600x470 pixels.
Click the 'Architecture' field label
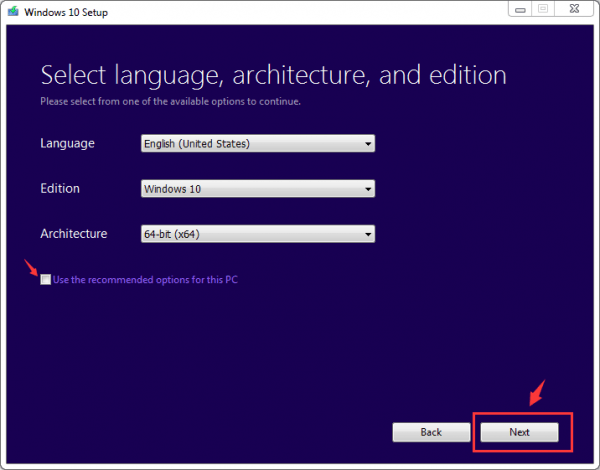pos(74,233)
